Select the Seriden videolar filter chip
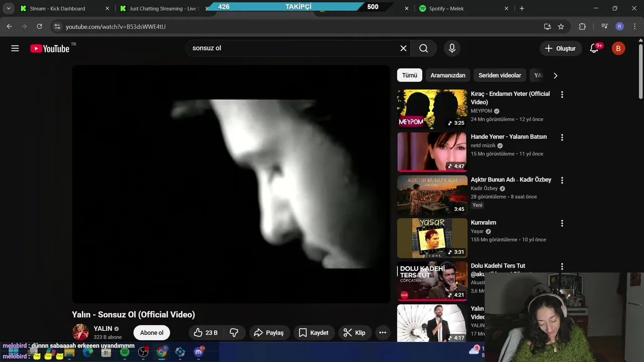Viewport: 644px width, 362px height. pyautogui.click(x=500, y=75)
